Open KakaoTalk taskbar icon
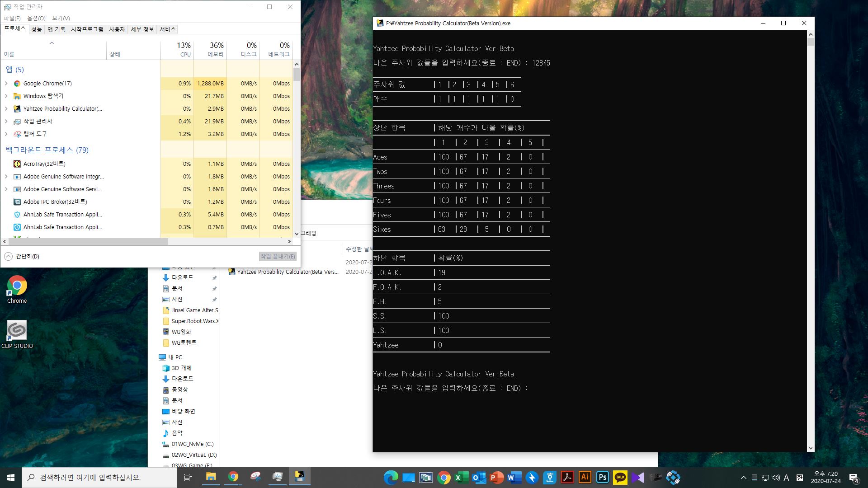The width and height of the screenshot is (868, 488). 620,477
